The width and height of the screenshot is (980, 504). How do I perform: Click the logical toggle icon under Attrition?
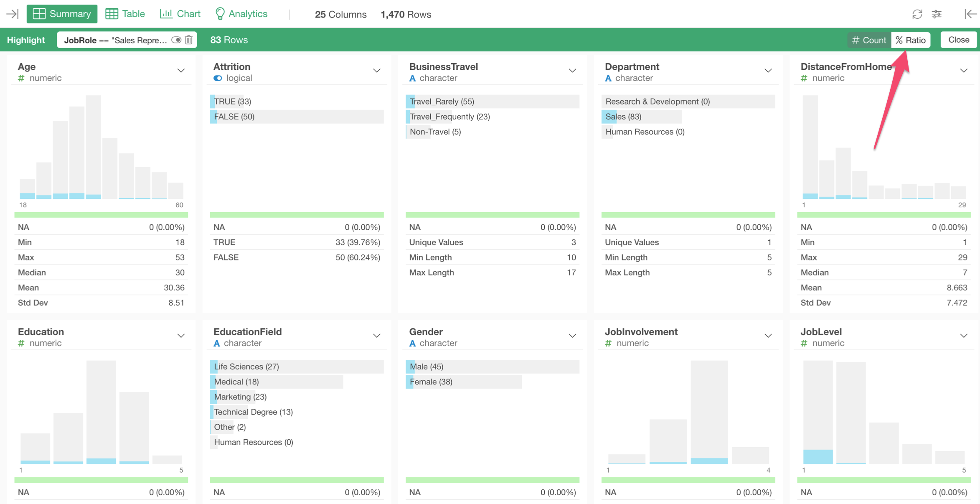(x=218, y=78)
